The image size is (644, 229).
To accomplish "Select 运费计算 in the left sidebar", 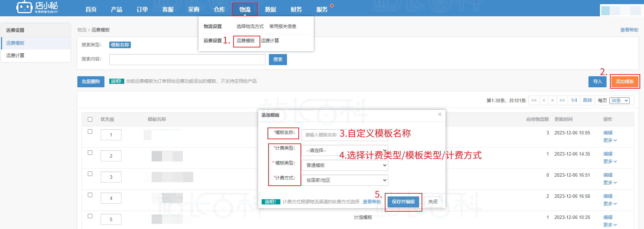I will point(15,55).
